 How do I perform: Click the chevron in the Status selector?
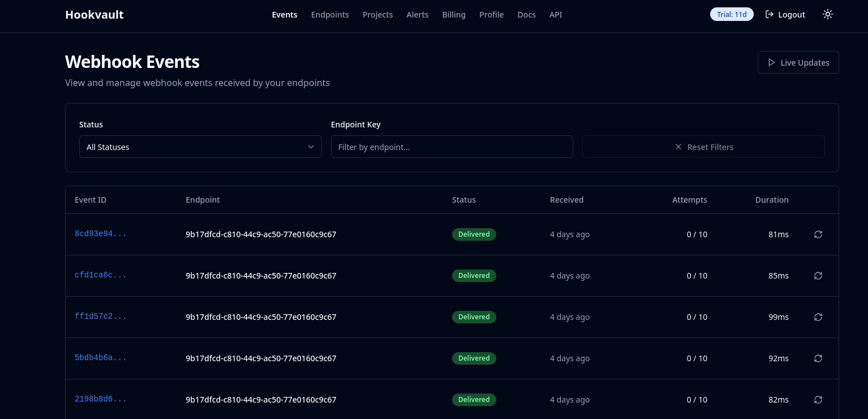click(311, 147)
